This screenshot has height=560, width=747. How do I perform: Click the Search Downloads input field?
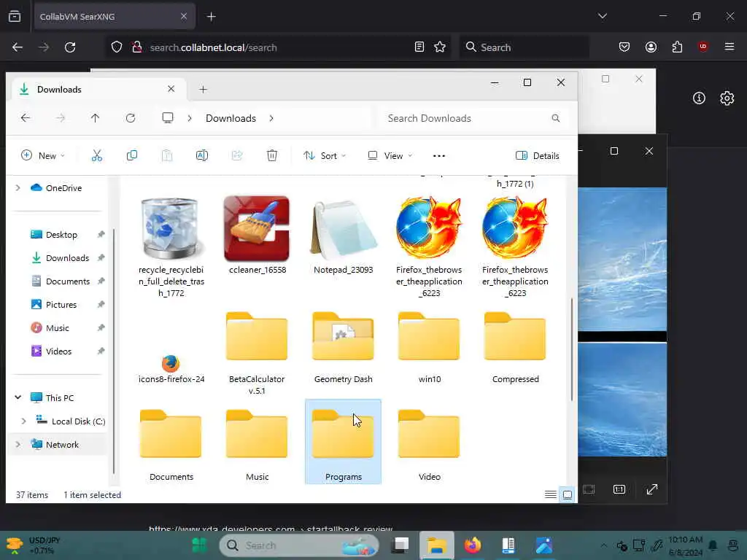[x=472, y=118]
